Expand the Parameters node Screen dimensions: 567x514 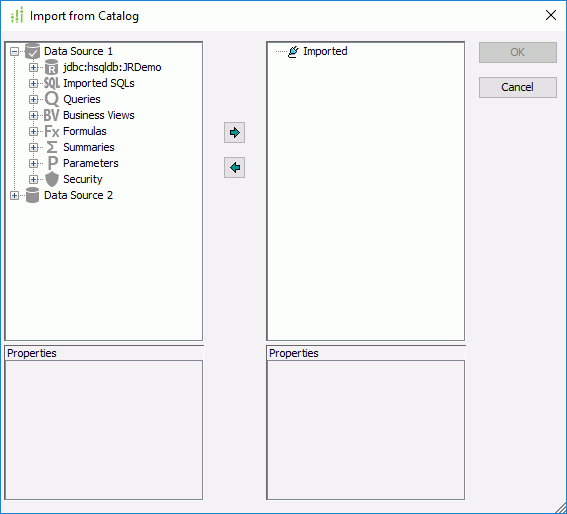33,163
